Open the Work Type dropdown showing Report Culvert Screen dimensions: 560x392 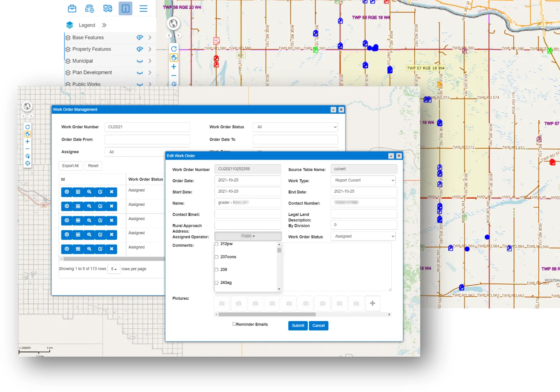point(363,180)
